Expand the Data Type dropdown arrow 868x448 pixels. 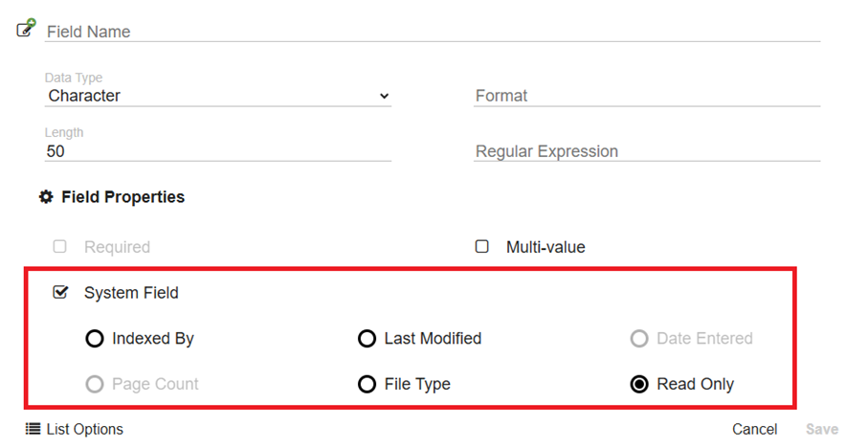tap(384, 96)
